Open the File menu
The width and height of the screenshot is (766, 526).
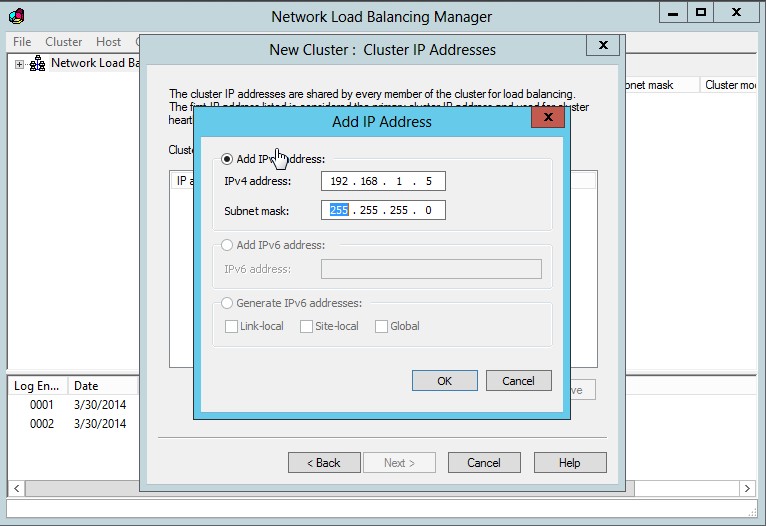(22, 42)
